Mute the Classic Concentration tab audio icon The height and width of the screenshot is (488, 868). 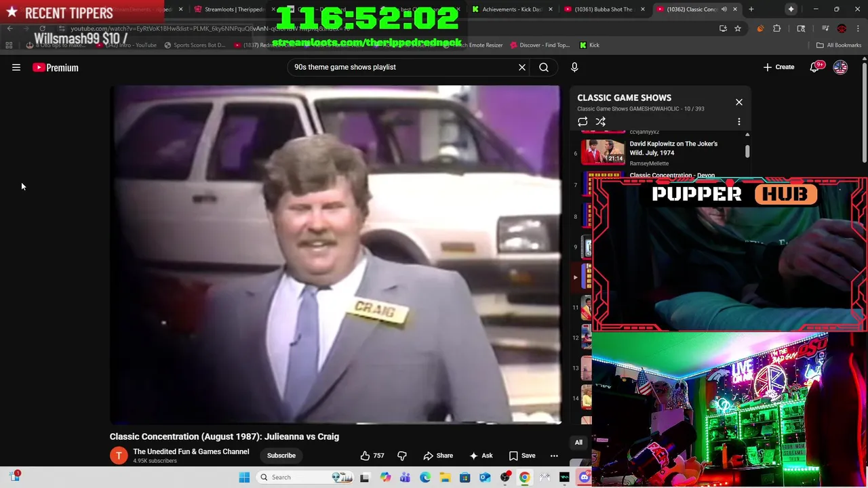point(724,9)
